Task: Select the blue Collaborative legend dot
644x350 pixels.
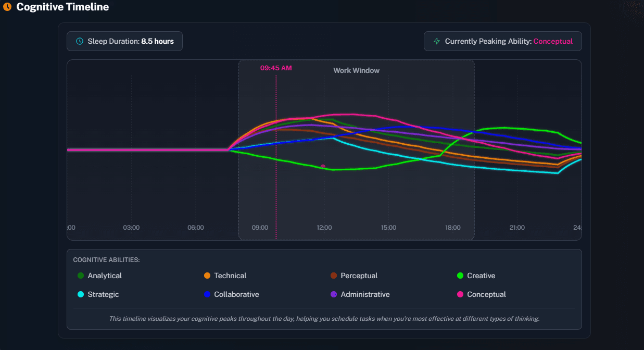Action: (208, 294)
